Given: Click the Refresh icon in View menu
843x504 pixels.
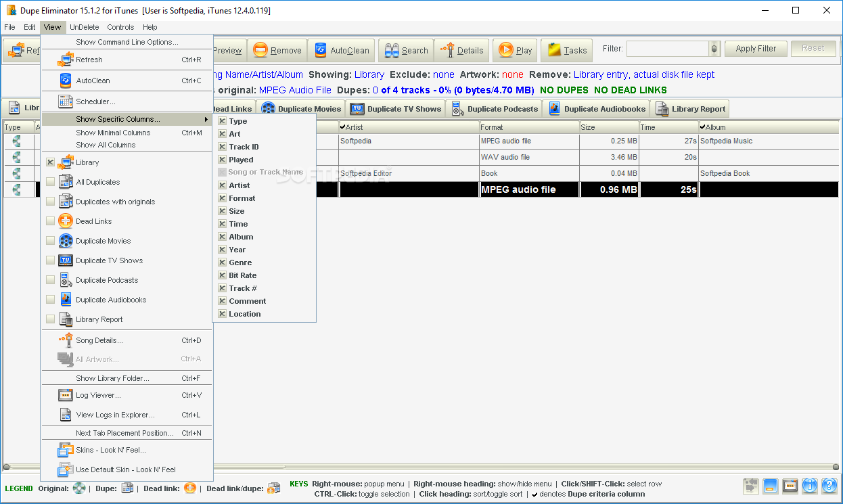Looking at the screenshot, I should point(66,60).
